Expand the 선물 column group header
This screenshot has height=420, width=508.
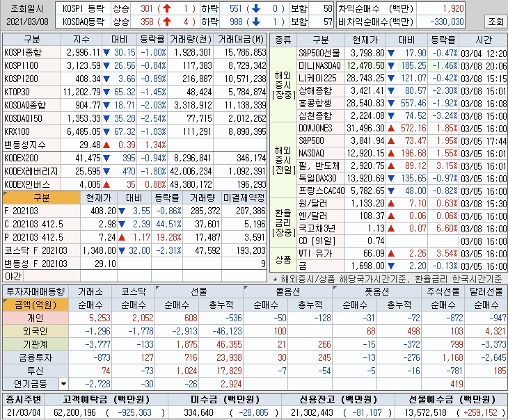point(198,292)
